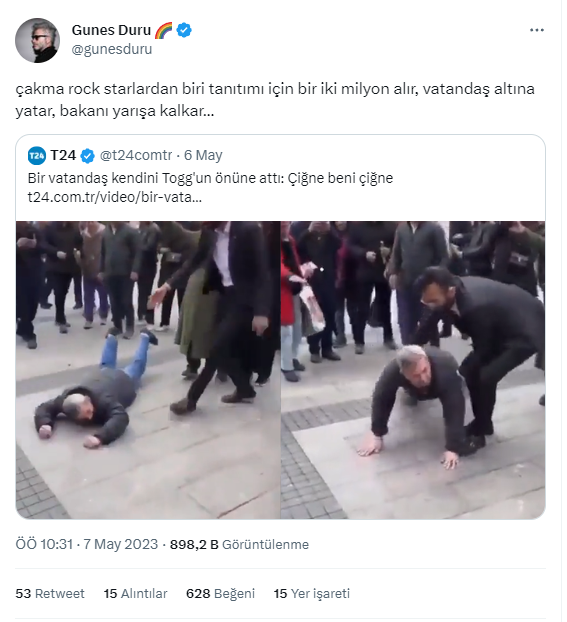Open the @gunesduru handle link
This screenshot has width=567, height=622.
coord(112,49)
